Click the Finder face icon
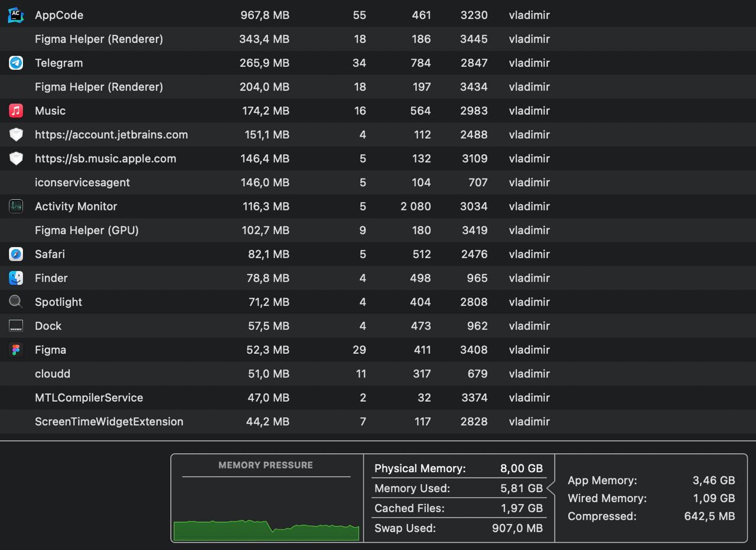The image size is (756, 550). click(x=16, y=278)
